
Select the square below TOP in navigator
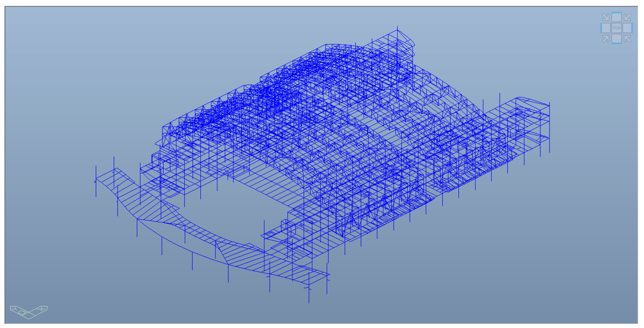(616, 39)
